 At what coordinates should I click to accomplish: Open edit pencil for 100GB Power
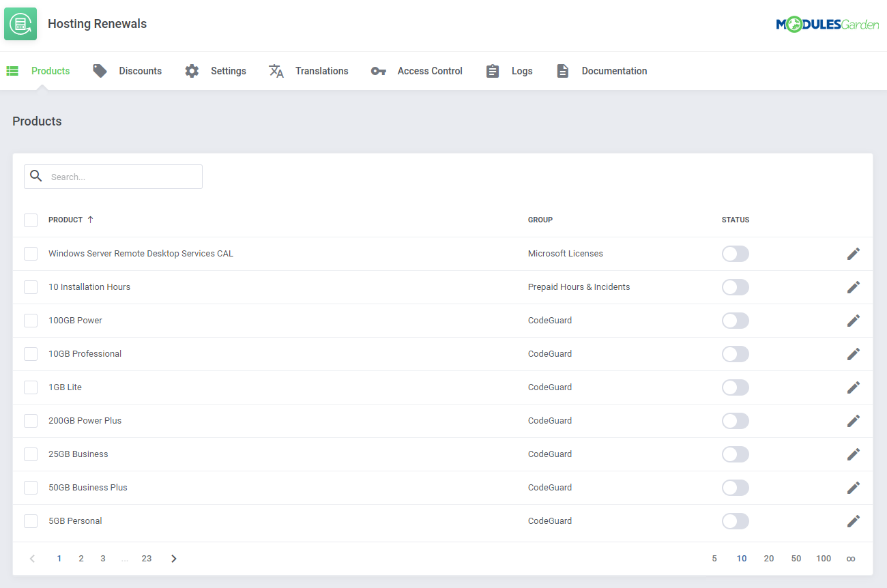(x=854, y=321)
